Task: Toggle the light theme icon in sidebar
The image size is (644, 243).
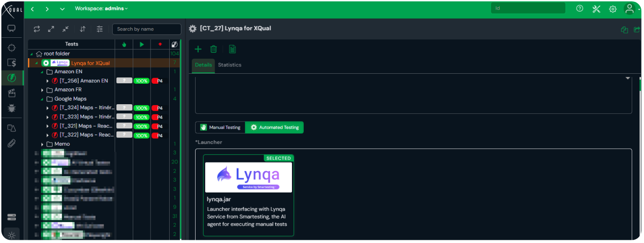Action: (11, 235)
